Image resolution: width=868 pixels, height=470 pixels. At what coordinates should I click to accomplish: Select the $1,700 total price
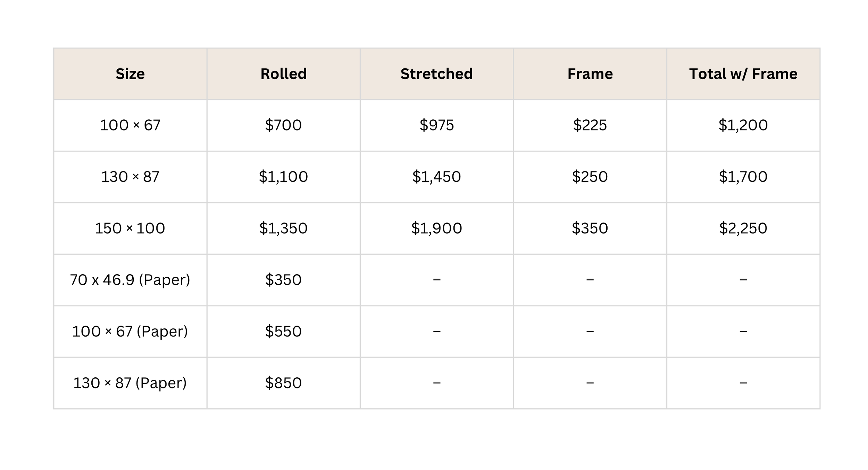[743, 177]
